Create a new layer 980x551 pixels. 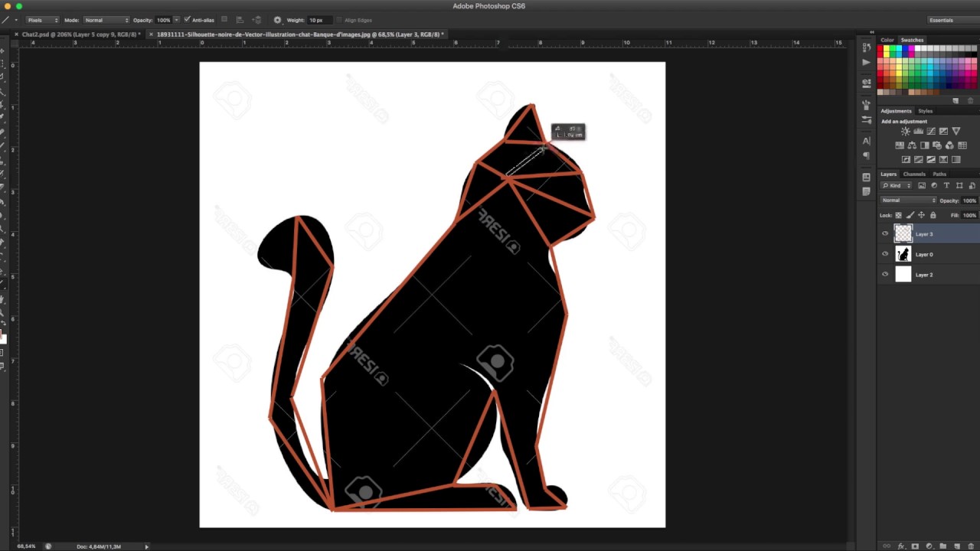(x=957, y=546)
